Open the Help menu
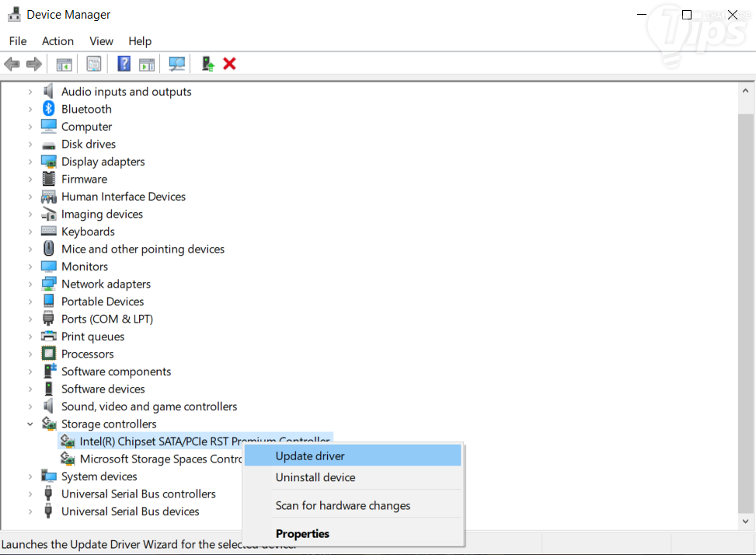Viewport: 756px width, 555px height. (140, 41)
